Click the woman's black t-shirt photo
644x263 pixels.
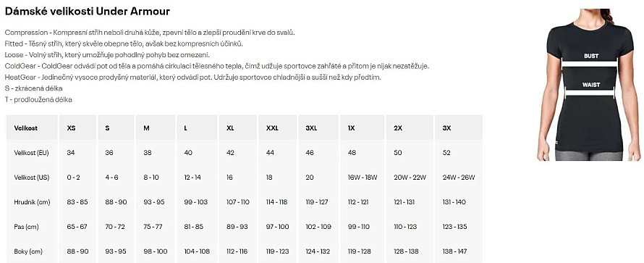(588, 85)
